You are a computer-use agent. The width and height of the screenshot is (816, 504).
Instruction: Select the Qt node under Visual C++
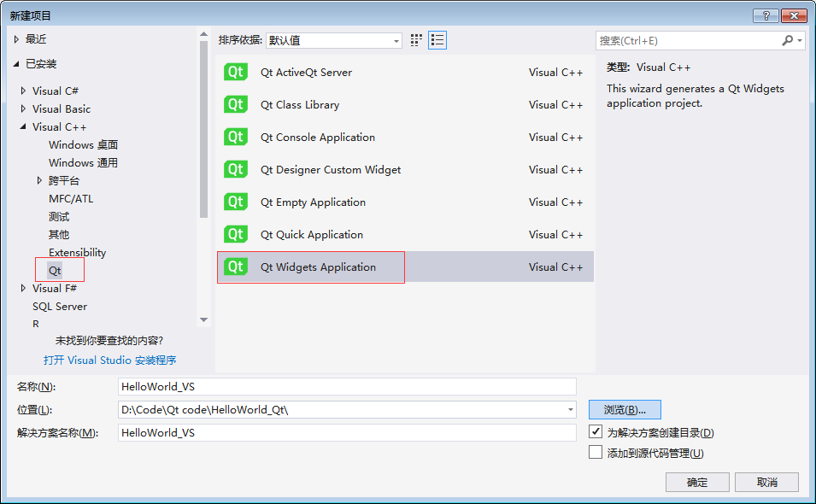pyautogui.click(x=57, y=269)
